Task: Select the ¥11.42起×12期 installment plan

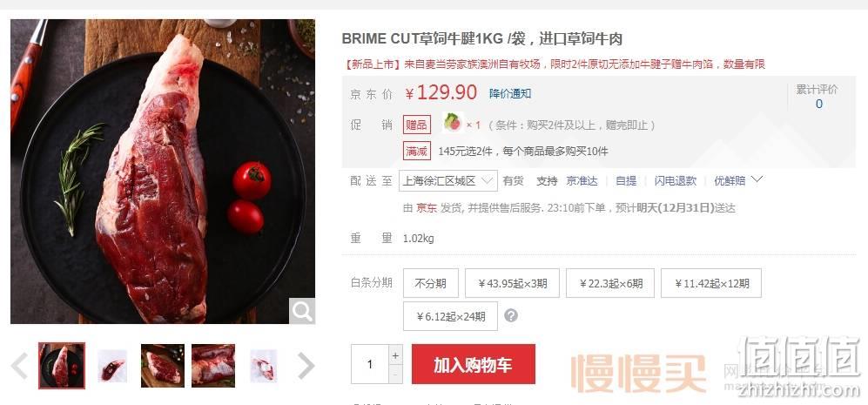Action: (710, 283)
